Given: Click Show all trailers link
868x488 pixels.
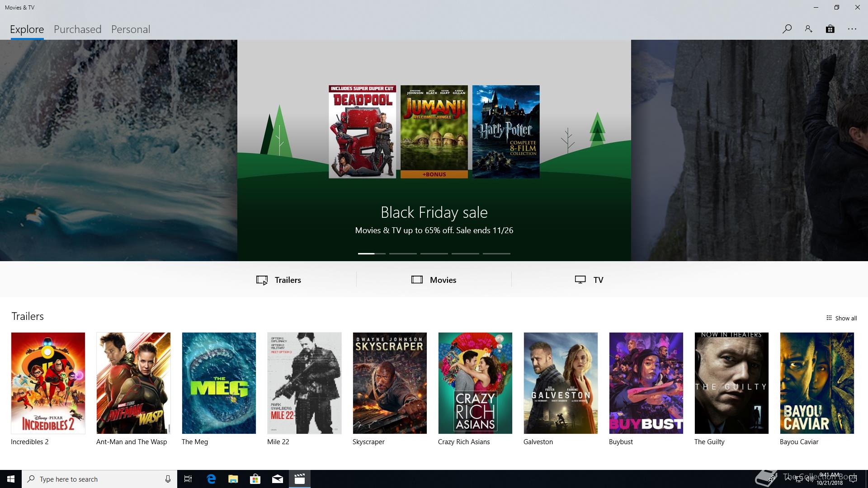Looking at the screenshot, I should click(841, 318).
